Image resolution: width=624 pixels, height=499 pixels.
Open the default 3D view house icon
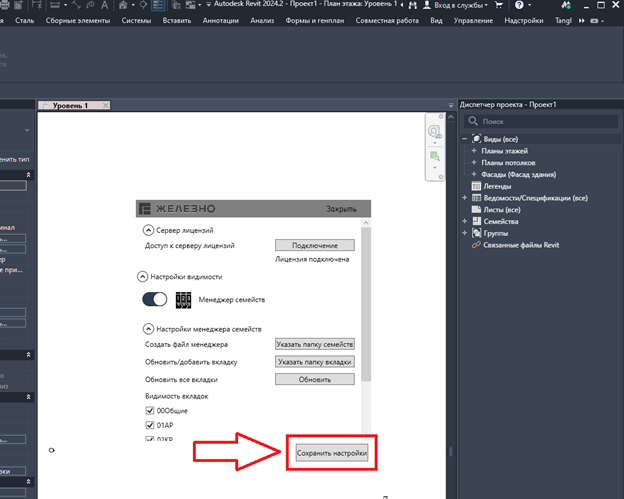123,5
